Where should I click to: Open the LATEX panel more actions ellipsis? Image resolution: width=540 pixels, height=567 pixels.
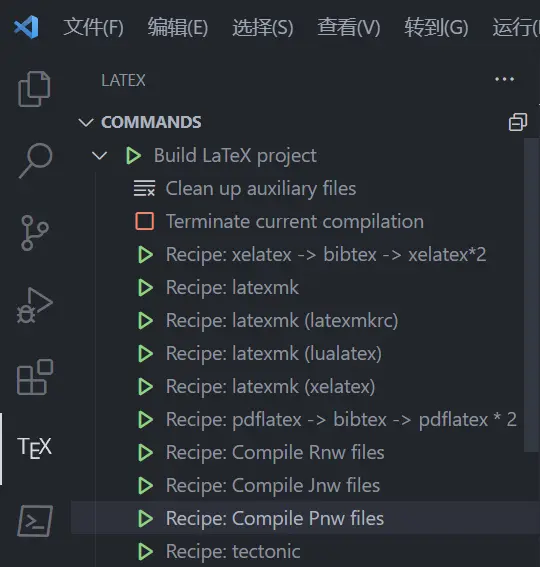[x=505, y=79]
